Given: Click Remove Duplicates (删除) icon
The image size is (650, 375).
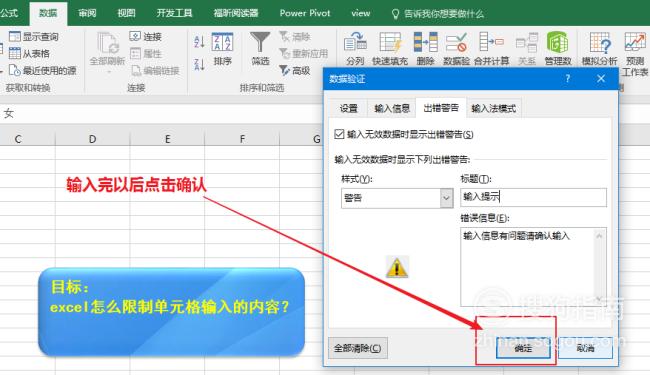Looking at the screenshot, I should [425, 42].
